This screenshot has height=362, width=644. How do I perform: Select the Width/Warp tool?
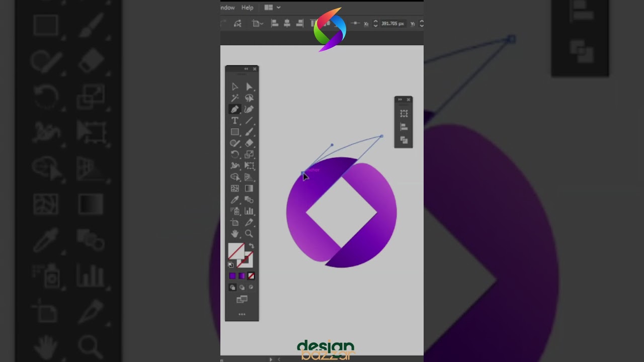(235, 165)
